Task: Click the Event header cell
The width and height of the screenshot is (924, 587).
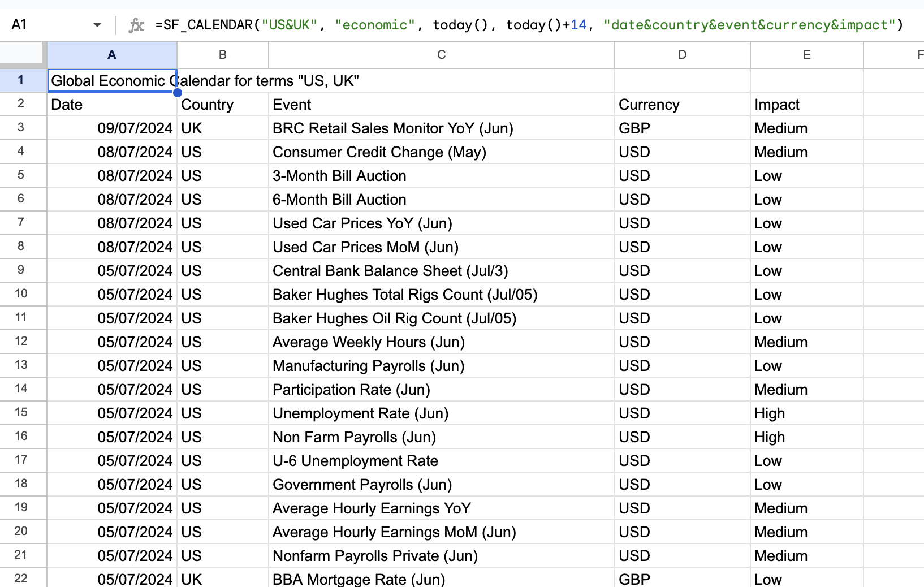Action: [442, 105]
